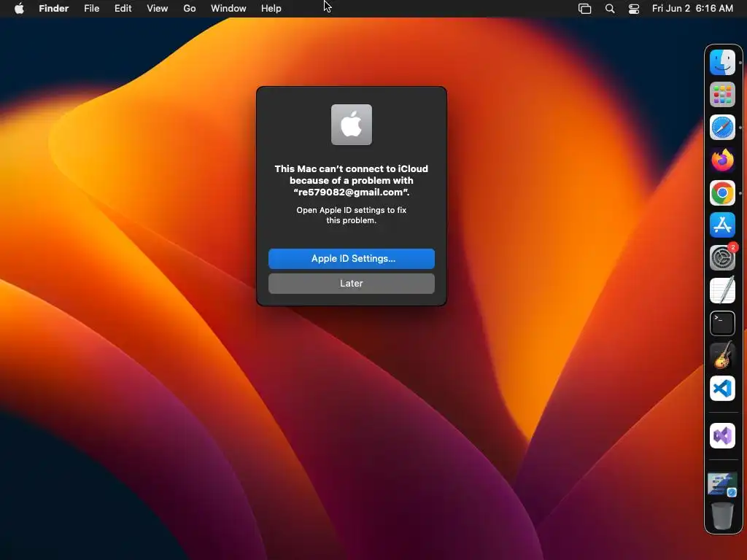The height and width of the screenshot is (560, 747).
Task: Launch GarageBand from the Dock
Action: (723, 356)
